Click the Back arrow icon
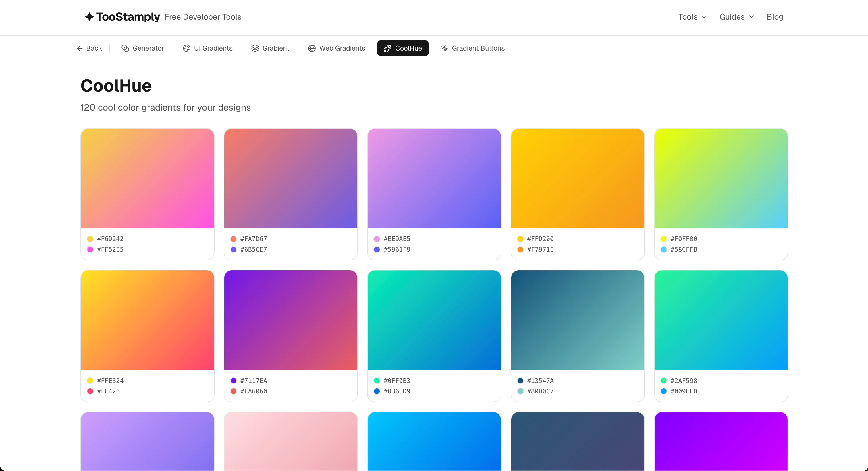The image size is (868, 471). click(x=80, y=48)
